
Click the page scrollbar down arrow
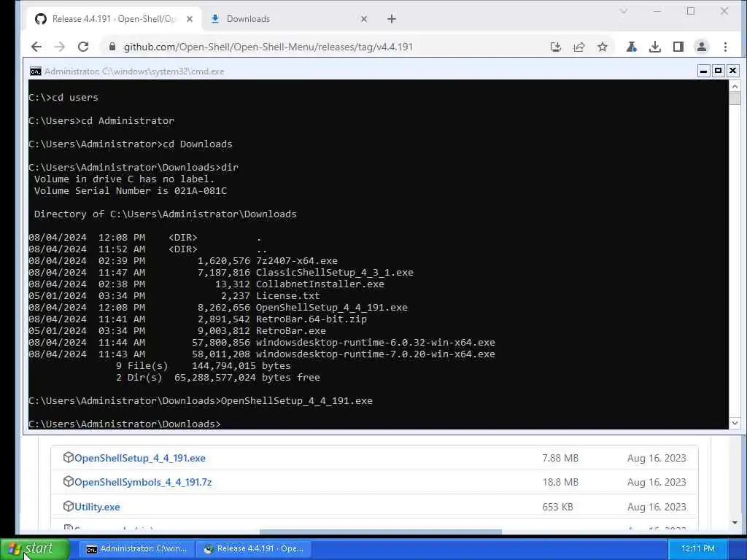click(735, 523)
